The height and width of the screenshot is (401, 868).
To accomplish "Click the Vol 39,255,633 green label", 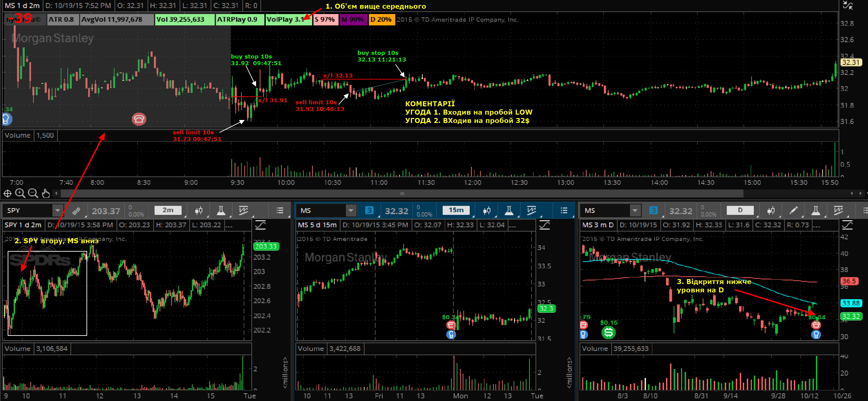I will coord(185,20).
